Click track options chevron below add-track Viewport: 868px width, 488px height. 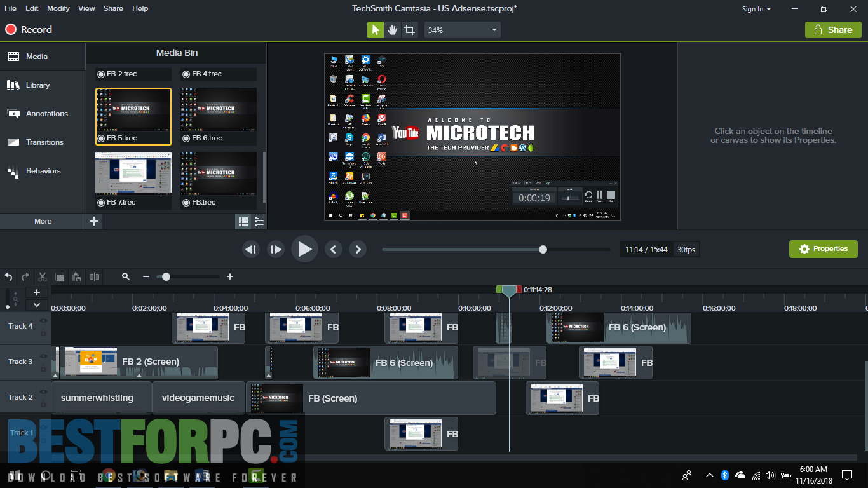click(x=37, y=305)
